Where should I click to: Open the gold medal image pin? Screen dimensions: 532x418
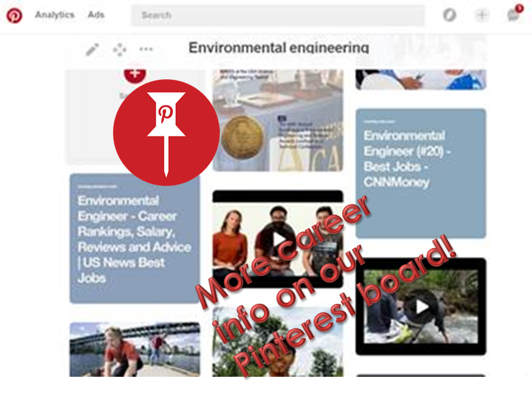(x=278, y=121)
